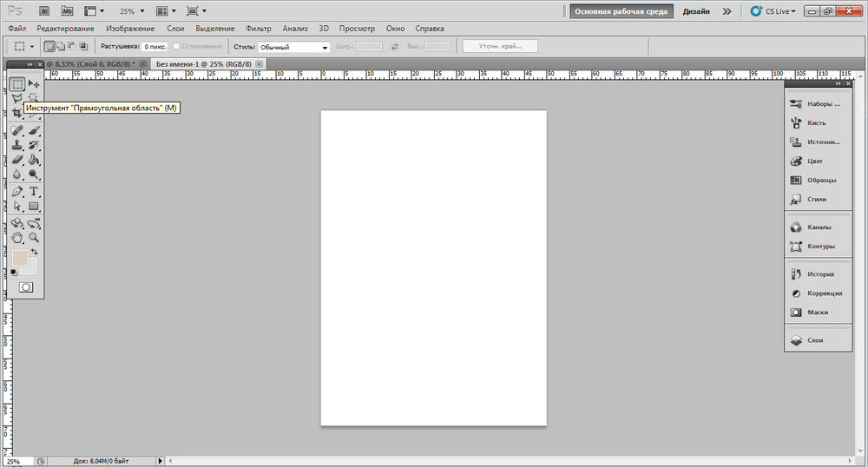
Task: Select the Horizontal Type tool
Action: point(34,191)
